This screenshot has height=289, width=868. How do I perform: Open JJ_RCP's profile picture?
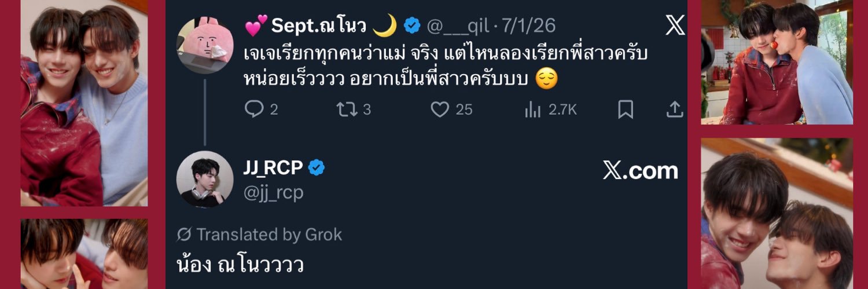(205, 179)
